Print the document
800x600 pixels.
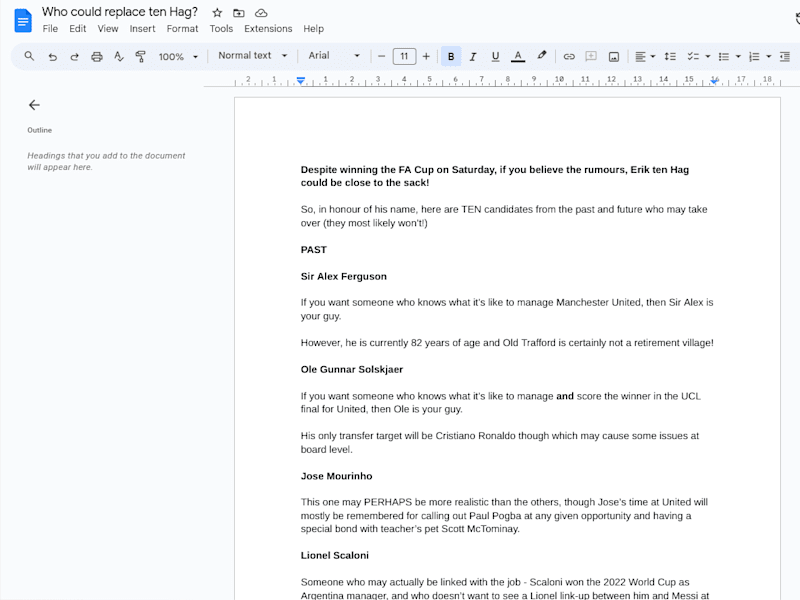coord(97,57)
